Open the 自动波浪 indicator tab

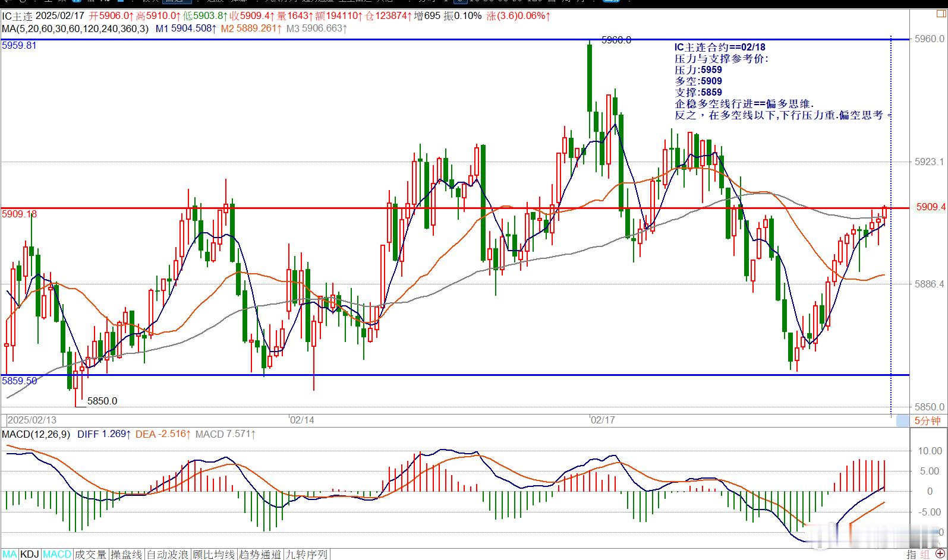pos(168,554)
